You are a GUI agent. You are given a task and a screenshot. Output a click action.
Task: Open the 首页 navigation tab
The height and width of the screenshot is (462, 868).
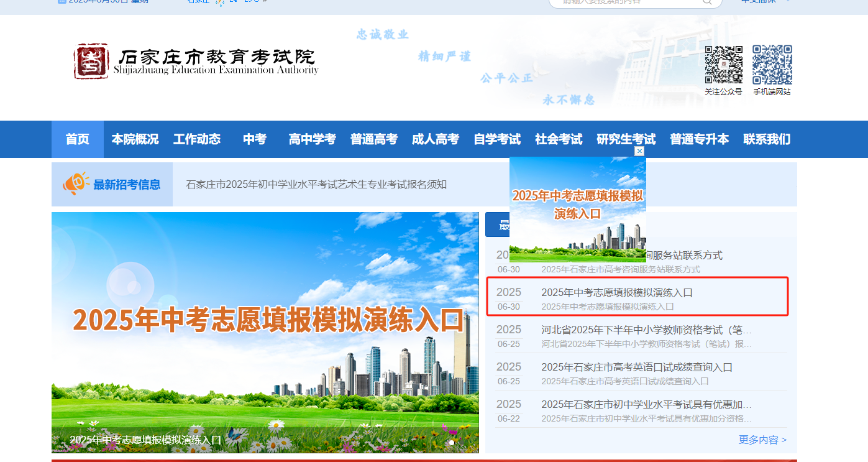pyautogui.click(x=78, y=139)
